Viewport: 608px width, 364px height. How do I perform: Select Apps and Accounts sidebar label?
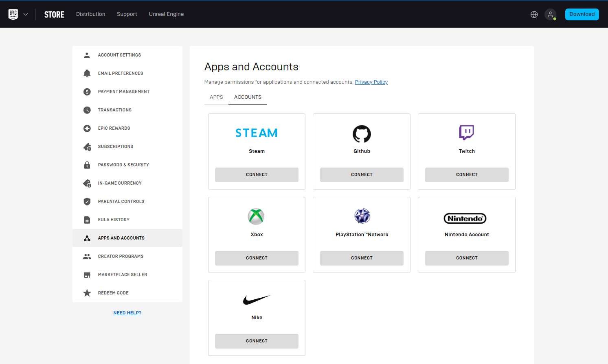[121, 238]
